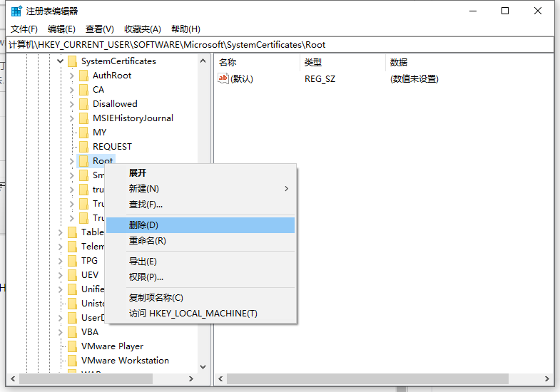Expand the CA key node arrow
The height and width of the screenshot is (392, 560).
[x=71, y=90]
